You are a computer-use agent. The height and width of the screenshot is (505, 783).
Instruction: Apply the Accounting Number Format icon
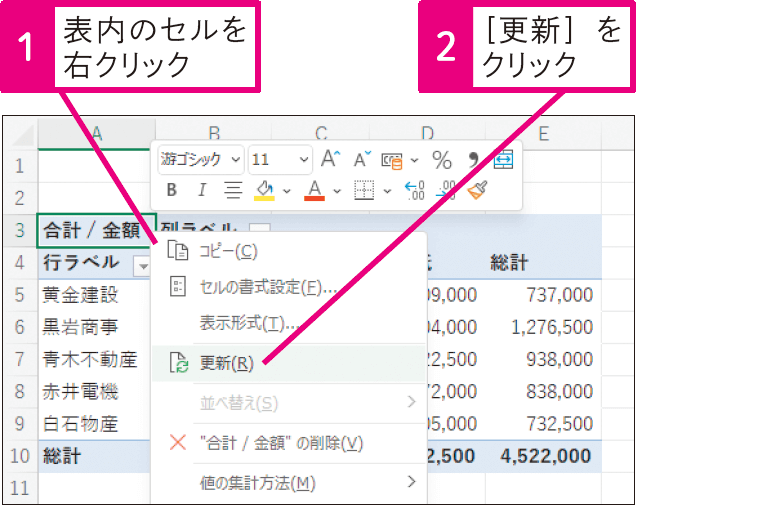point(392,160)
